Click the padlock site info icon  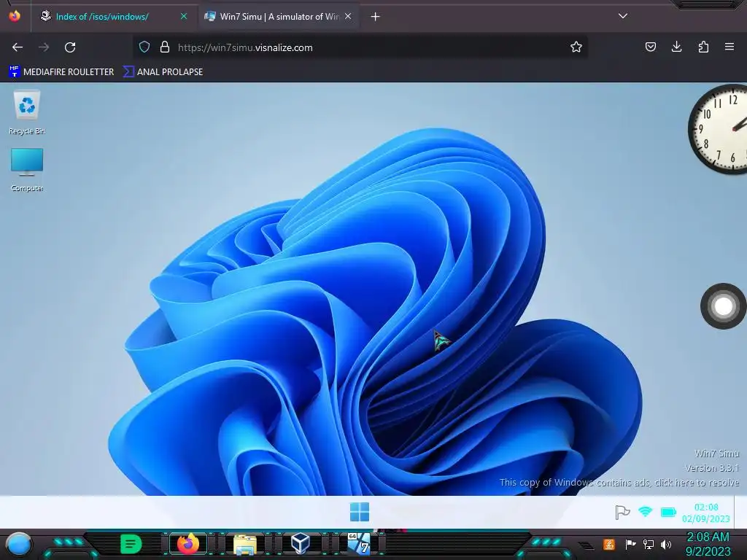click(x=165, y=47)
